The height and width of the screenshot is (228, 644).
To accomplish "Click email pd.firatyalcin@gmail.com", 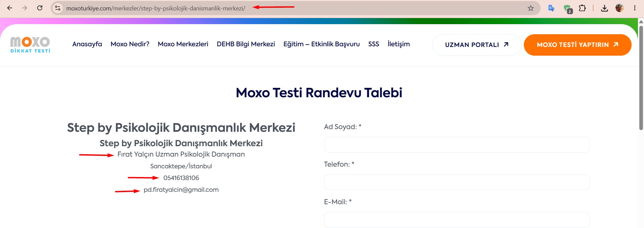I will pyautogui.click(x=181, y=189).
